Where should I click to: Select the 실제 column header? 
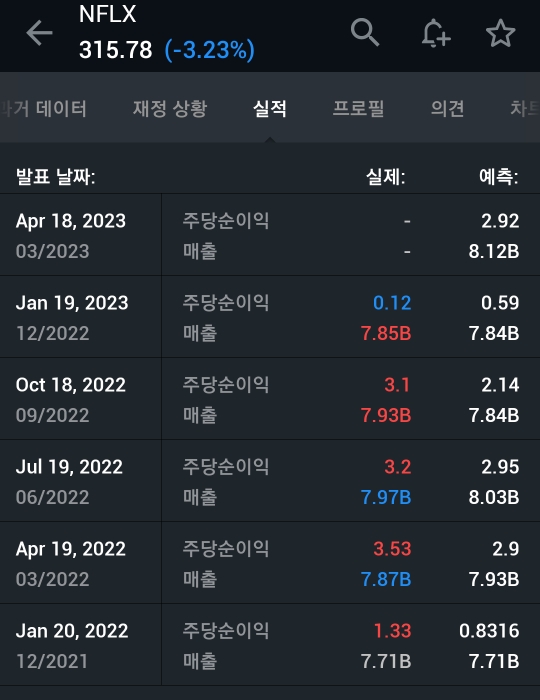pyautogui.click(x=386, y=177)
